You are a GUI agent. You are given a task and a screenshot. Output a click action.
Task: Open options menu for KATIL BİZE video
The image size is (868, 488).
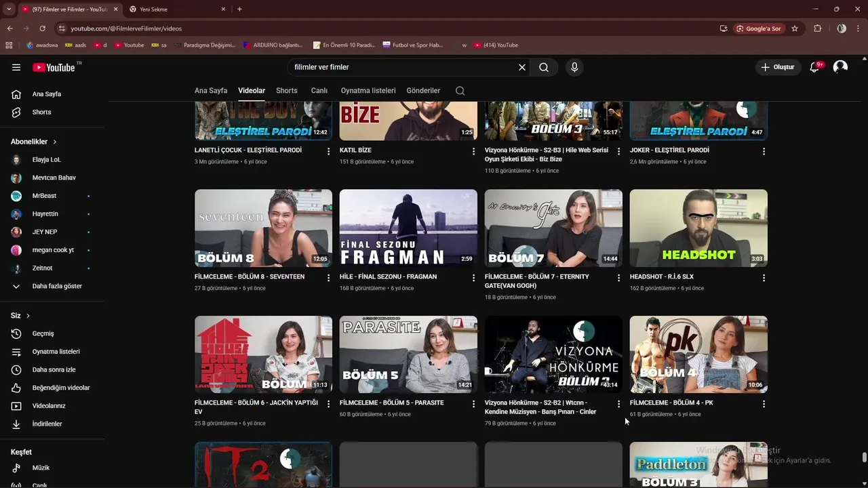pyautogui.click(x=473, y=151)
